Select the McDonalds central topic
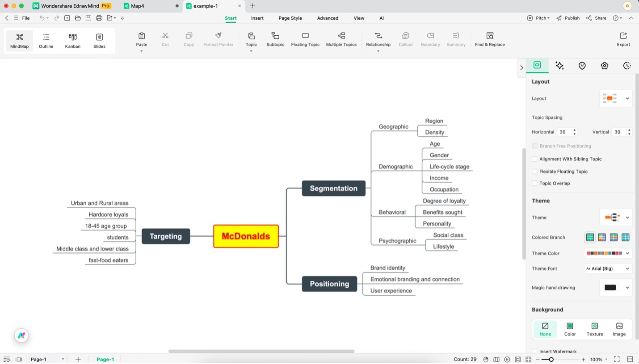 click(x=246, y=236)
